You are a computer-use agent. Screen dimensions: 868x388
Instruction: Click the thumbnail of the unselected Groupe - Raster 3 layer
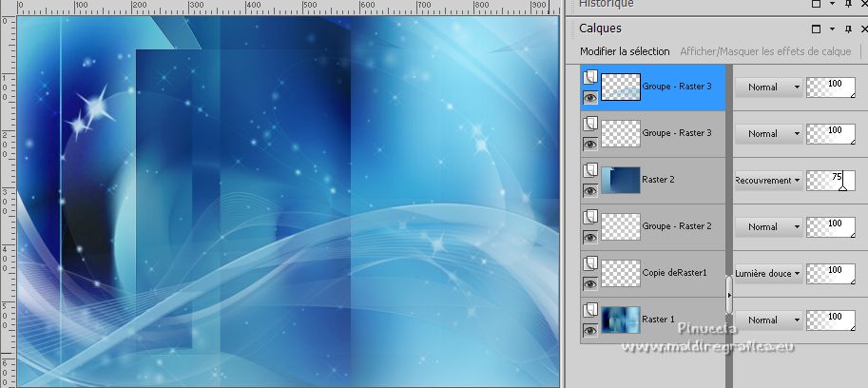point(621,133)
